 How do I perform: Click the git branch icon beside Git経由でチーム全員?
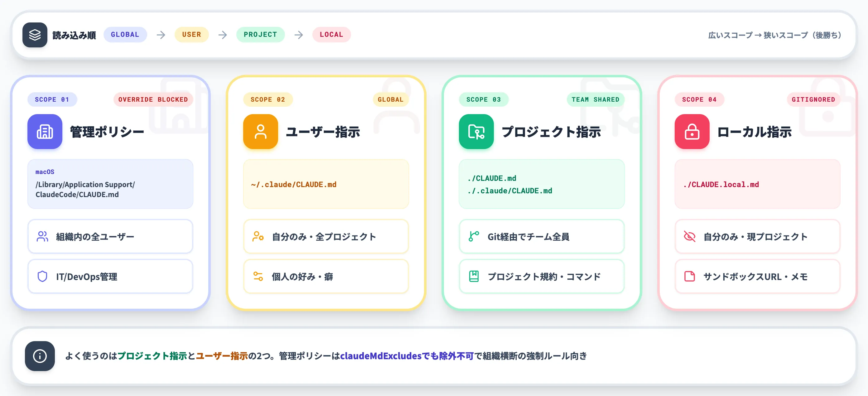pos(474,237)
